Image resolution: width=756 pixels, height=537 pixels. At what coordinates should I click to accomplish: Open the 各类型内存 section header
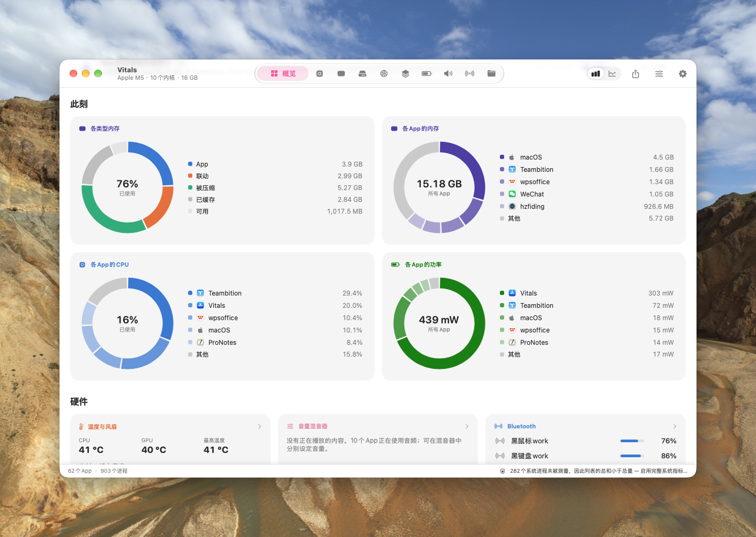(100, 128)
